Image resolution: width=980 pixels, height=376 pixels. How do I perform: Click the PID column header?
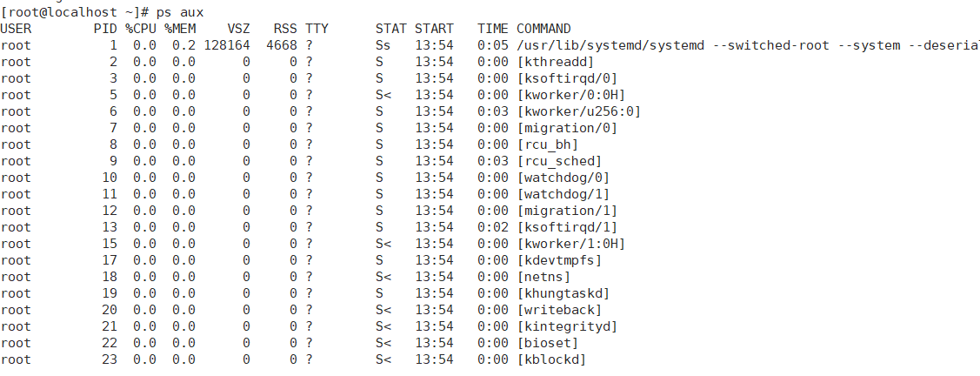click(x=105, y=29)
